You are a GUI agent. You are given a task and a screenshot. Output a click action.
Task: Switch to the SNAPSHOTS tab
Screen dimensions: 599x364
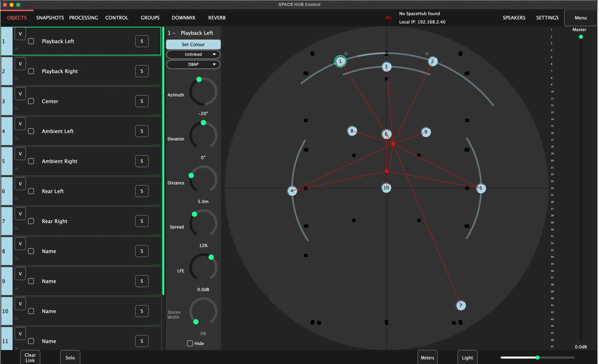tap(50, 18)
